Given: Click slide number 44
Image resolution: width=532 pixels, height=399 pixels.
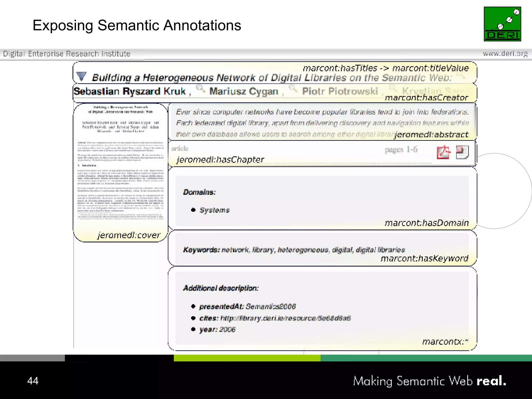Looking at the screenshot, I should click(x=33, y=381).
